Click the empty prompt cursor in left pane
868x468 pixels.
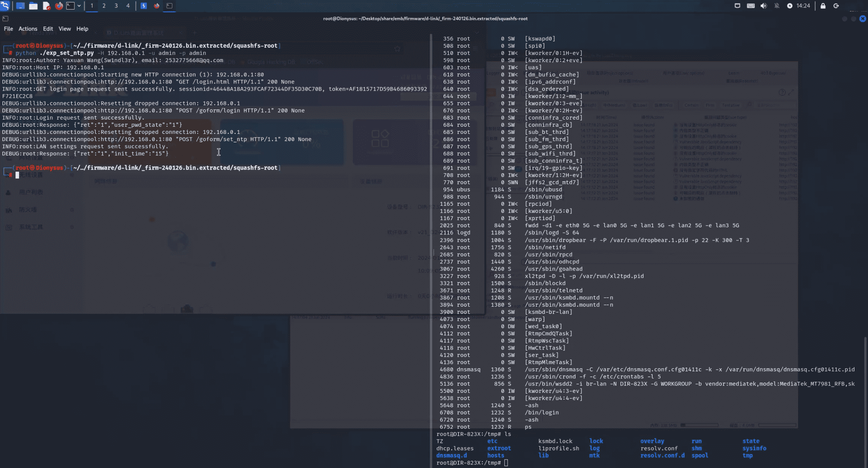[x=17, y=175]
